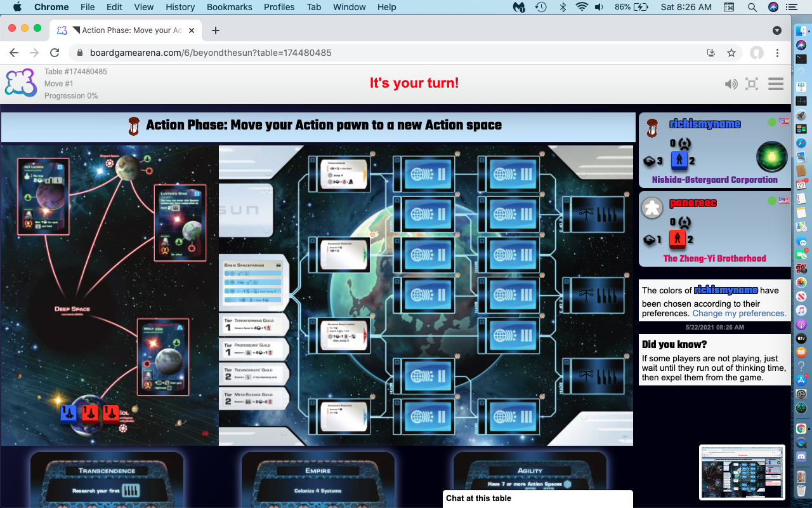812x508 pixels.
Task: Bookmark this page with the star icon
Action: tap(731, 53)
